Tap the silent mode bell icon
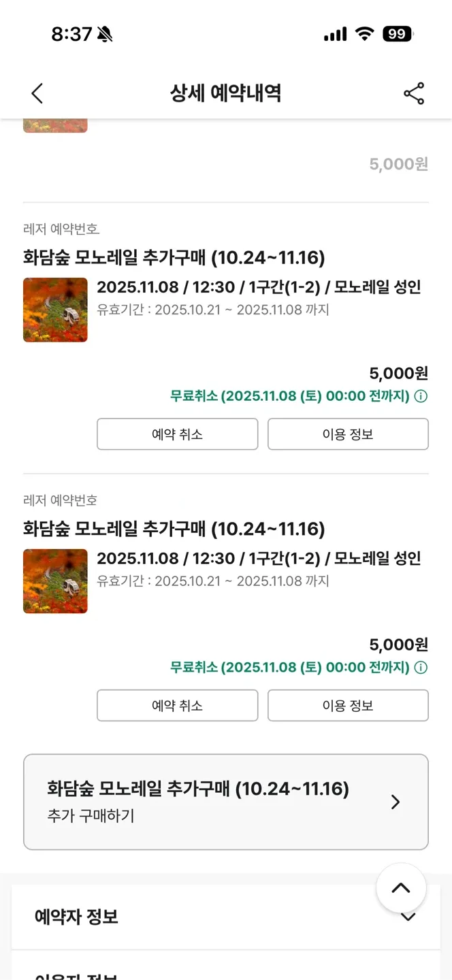452x980 pixels. point(105,35)
